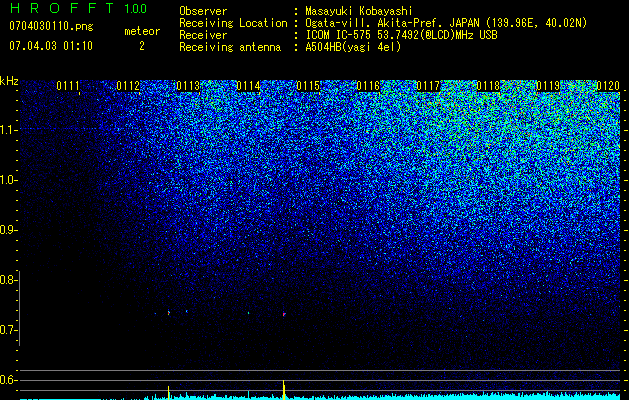Click the meteor label
Viewport: 629px width, 400px height.
point(142,31)
